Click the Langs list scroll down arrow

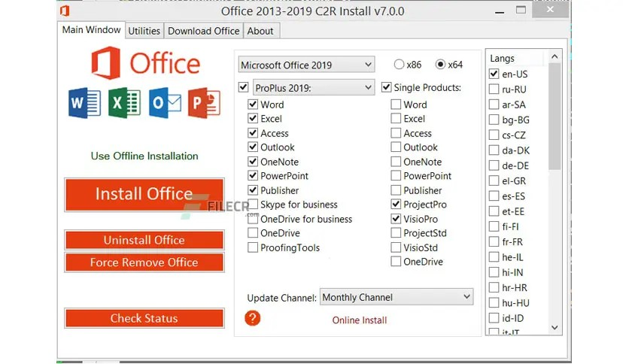[555, 327]
